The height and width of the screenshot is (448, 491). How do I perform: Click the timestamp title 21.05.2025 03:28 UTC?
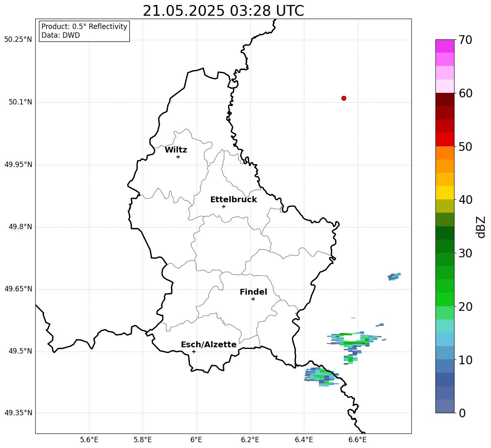(x=223, y=11)
